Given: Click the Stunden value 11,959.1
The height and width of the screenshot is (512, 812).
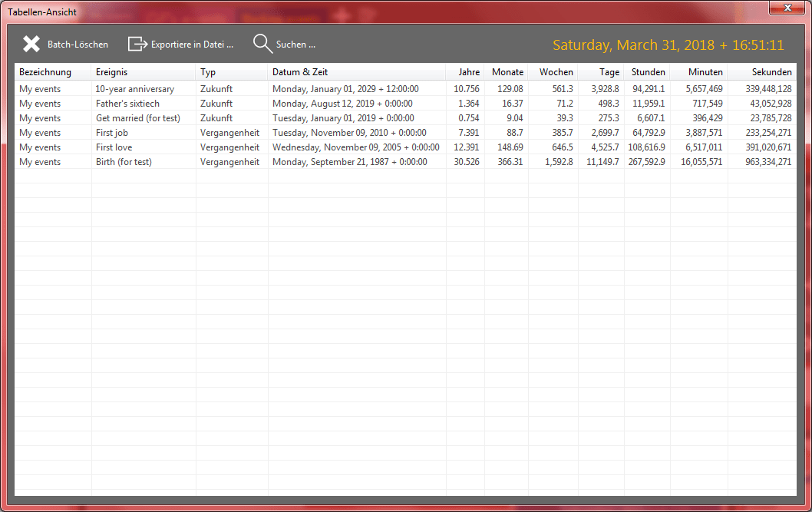Looking at the screenshot, I should [649, 104].
